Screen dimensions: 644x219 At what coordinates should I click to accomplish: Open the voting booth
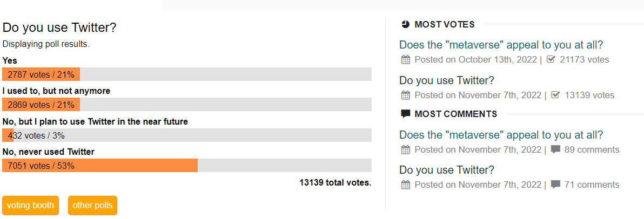point(30,206)
